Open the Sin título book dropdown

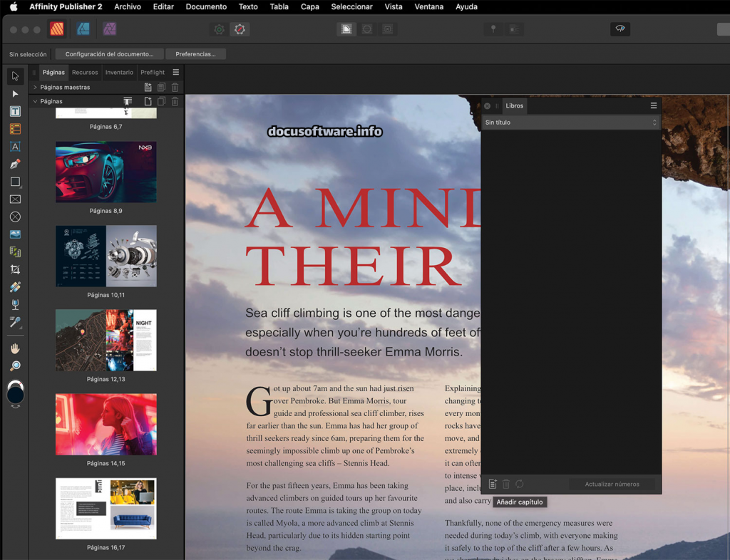570,123
